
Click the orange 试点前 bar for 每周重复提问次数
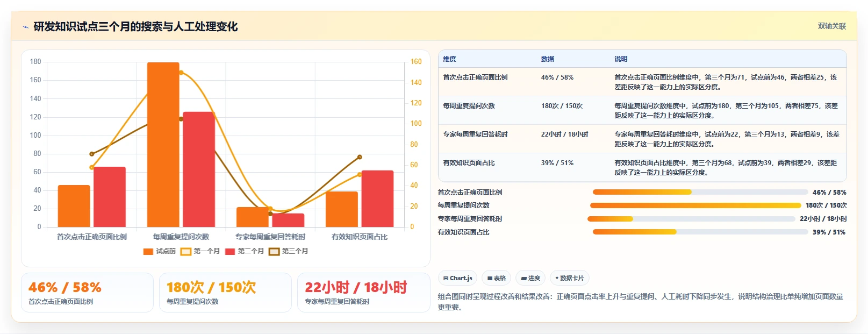163,145
